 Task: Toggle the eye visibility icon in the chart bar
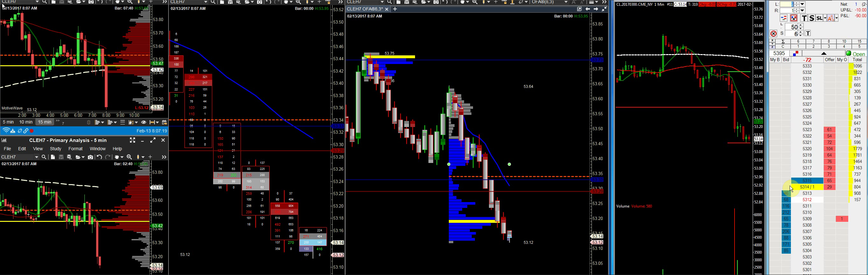144,122
